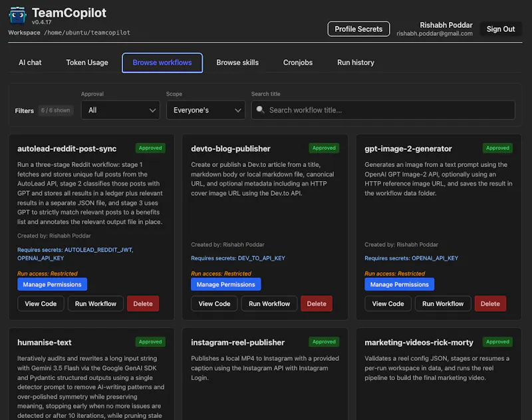532x420 pixels.
Task: Delete the devto-blog-publisher workflow
Action: 317,304
